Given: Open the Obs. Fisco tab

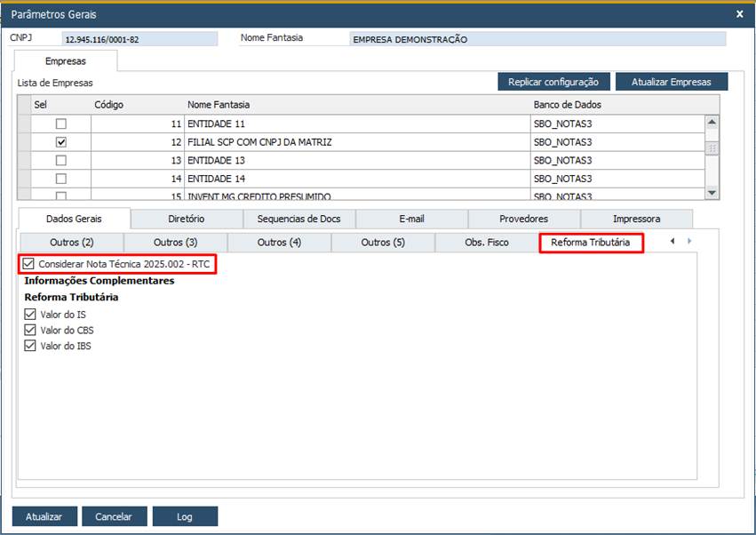Looking at the screenshot, I should click(487, 243).
